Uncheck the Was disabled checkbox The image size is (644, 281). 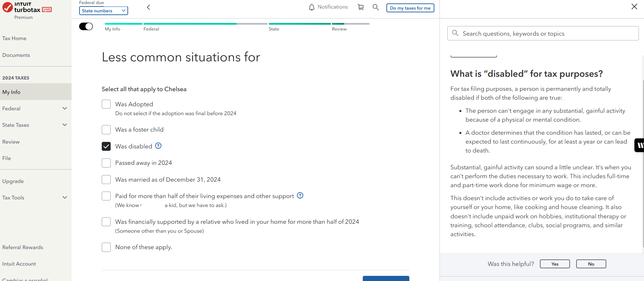(x=106, y=146)
